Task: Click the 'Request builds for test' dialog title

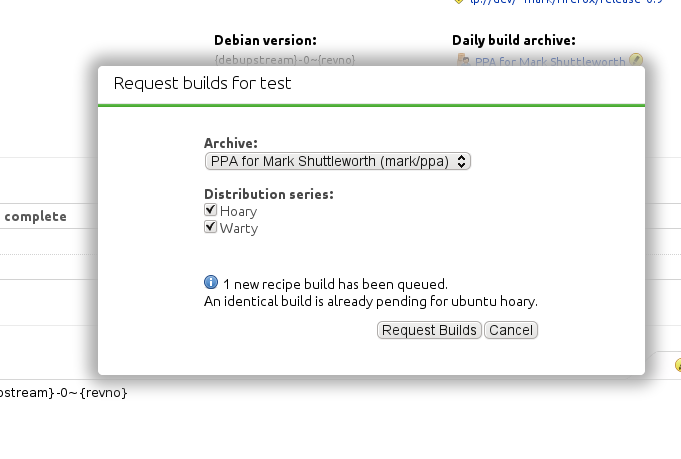Action: coord(203,83)
